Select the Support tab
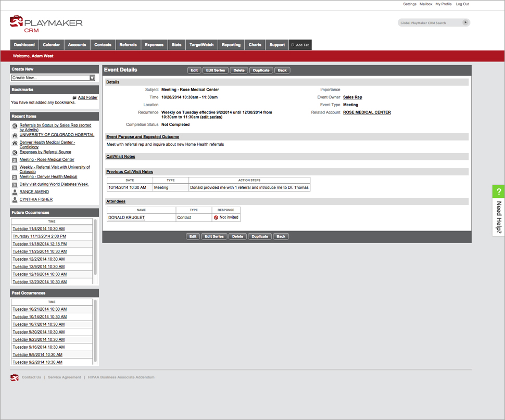Screen dimensions: 505x420 pyautogui.click(x=277, y=45)
